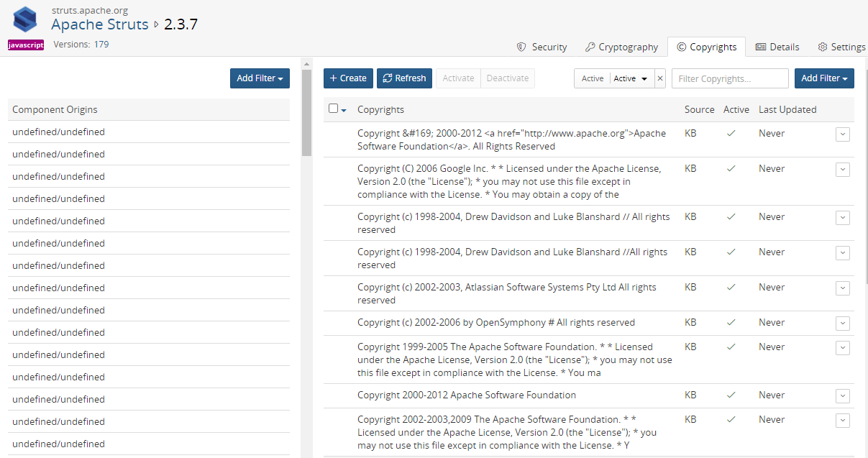The height and width of the screenshot is (458, 868).
Task: Switch to the Security tab
Action: 542,47
